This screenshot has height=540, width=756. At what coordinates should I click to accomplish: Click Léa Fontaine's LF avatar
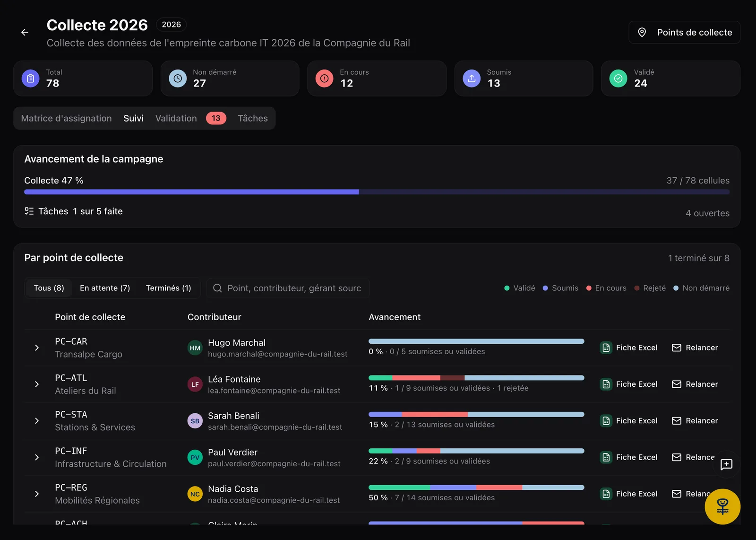195,384
